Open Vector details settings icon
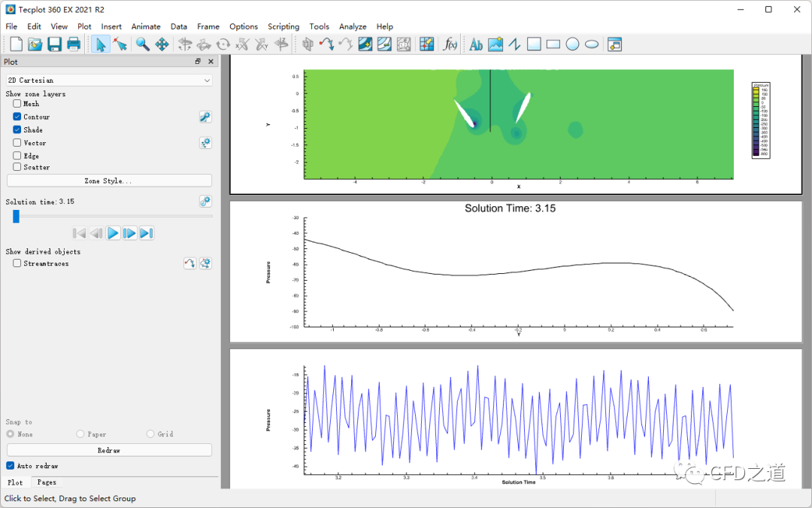The height and width of the screenshot is (508, 812). [205, 143]
